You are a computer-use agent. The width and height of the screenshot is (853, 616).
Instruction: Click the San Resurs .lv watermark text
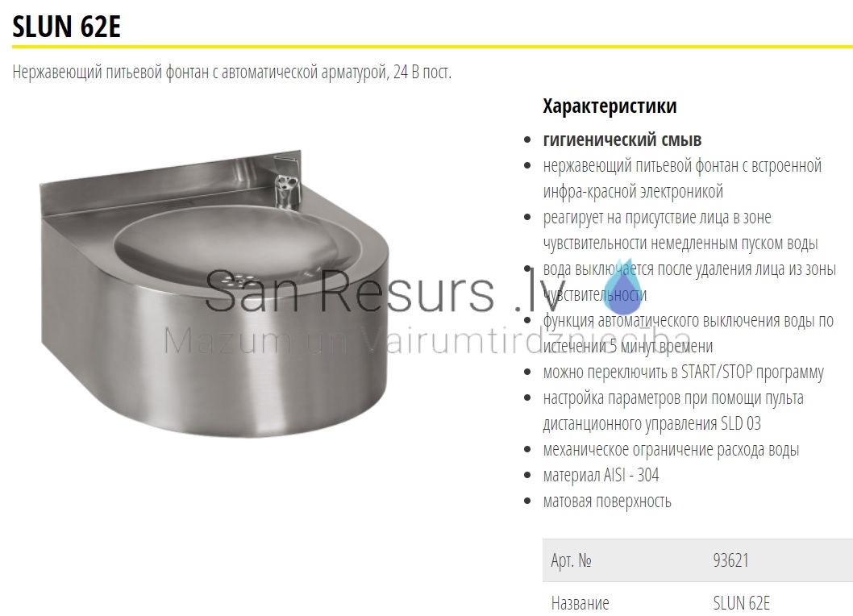(385, 292)
